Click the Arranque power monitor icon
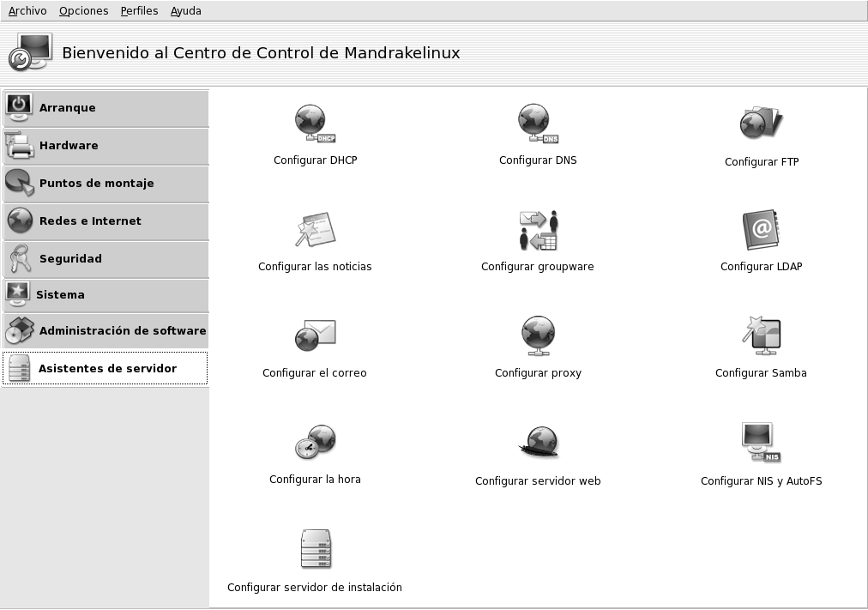Viewport: 868px width, 610px height. pos(19,107)
